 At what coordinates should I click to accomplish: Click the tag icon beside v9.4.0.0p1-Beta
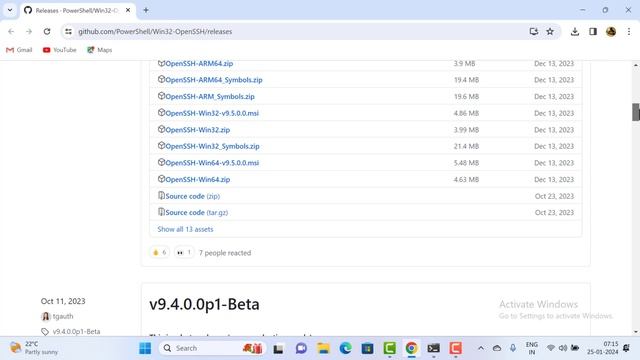45,332
